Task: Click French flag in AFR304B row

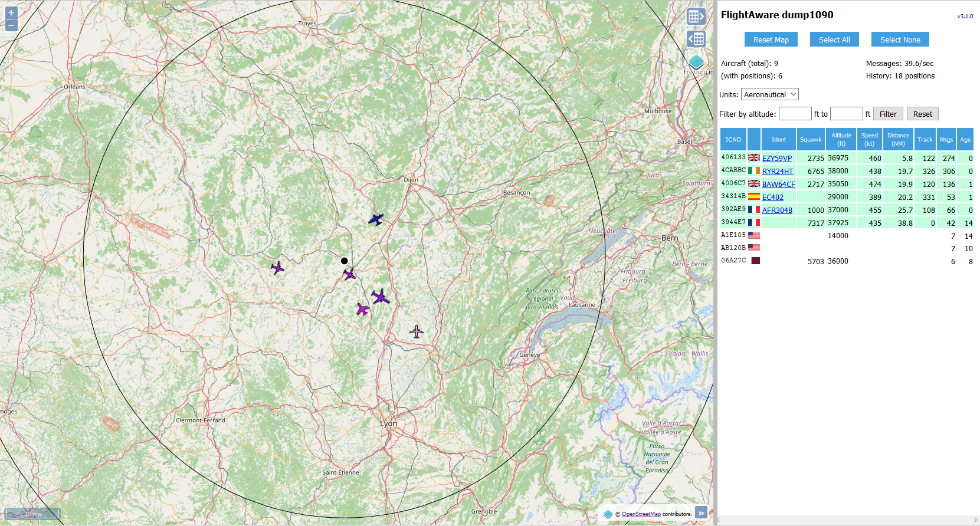Action: [x=754, y=209]
